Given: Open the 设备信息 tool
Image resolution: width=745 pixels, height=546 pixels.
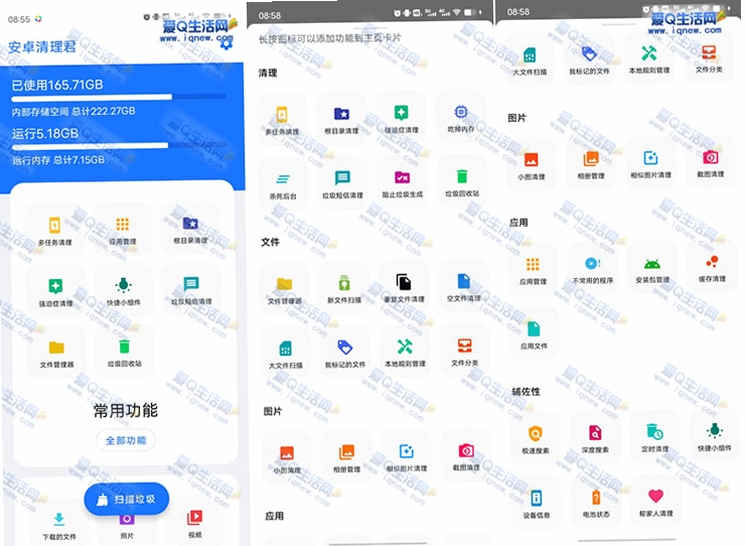Looking at the screenshot, I should click(x=536, y=503).
